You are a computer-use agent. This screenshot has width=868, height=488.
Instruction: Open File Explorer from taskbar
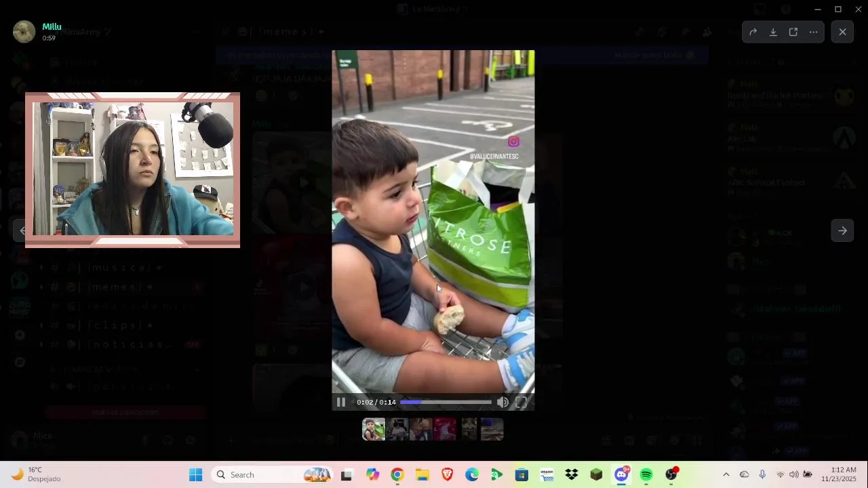click(x=422, y=474)
